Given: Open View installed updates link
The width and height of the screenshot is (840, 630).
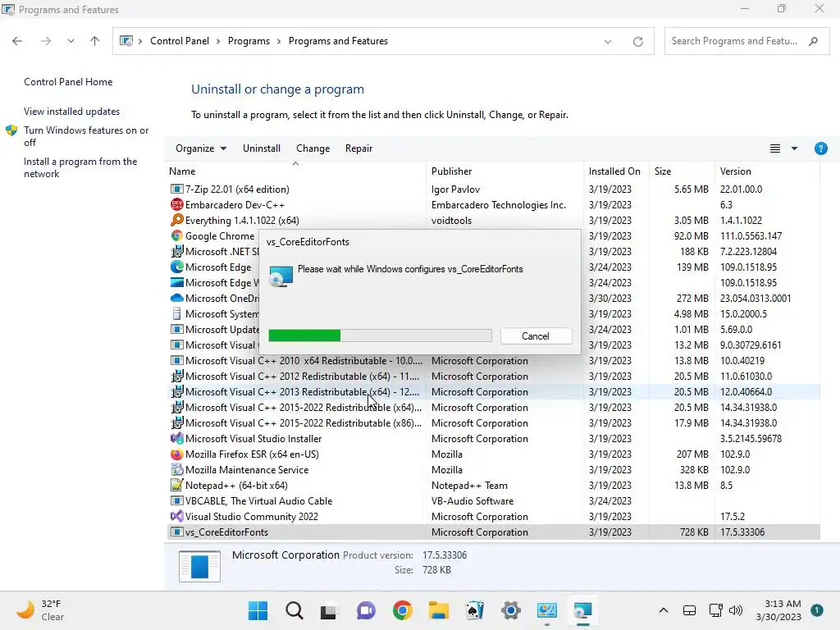Looking at the screenshot, I should [72, 112].
